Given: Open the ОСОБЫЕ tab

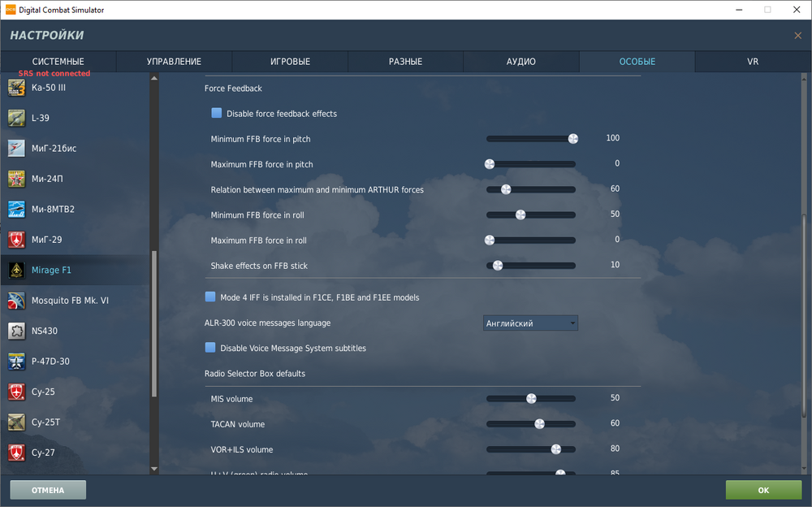Looking at the screenshot, I should 637,61.
